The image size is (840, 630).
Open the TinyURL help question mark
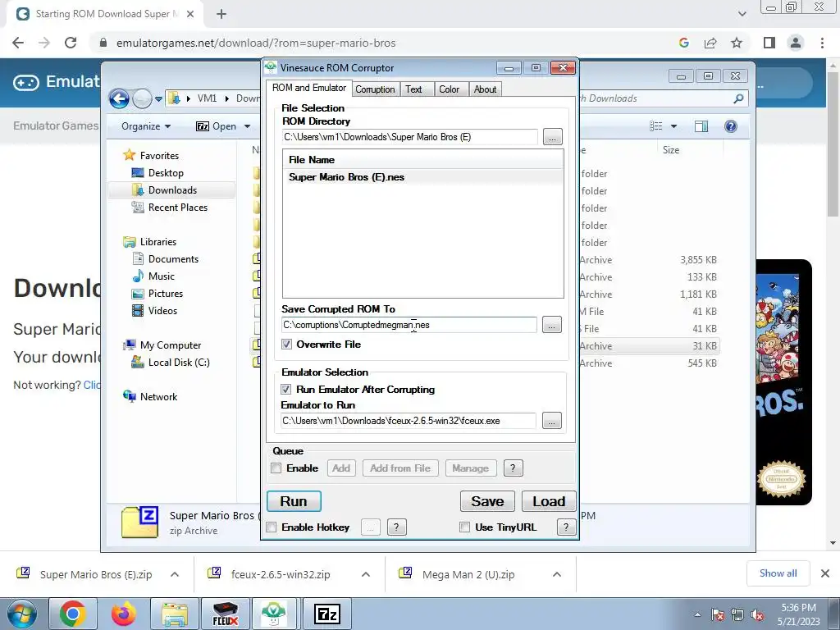pos(566,527)
